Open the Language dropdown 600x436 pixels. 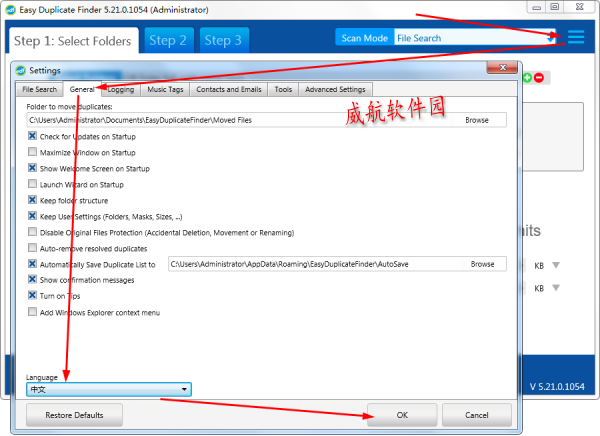[109, 389]
